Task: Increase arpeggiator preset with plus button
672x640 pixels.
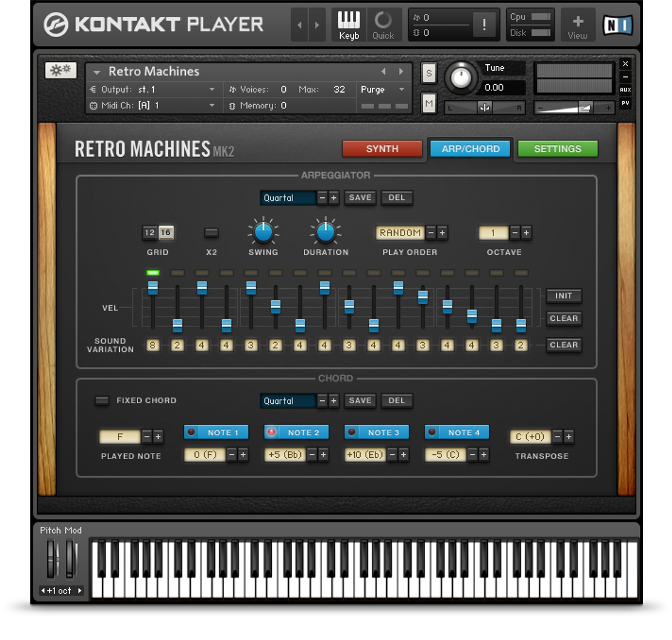Action: click(334, 198)
